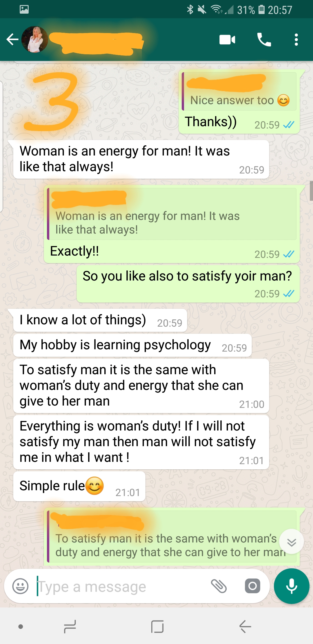Tap quoted 'Woman is an energy' reply
This screenshot has width=313, height=644.
pos(172,214)
